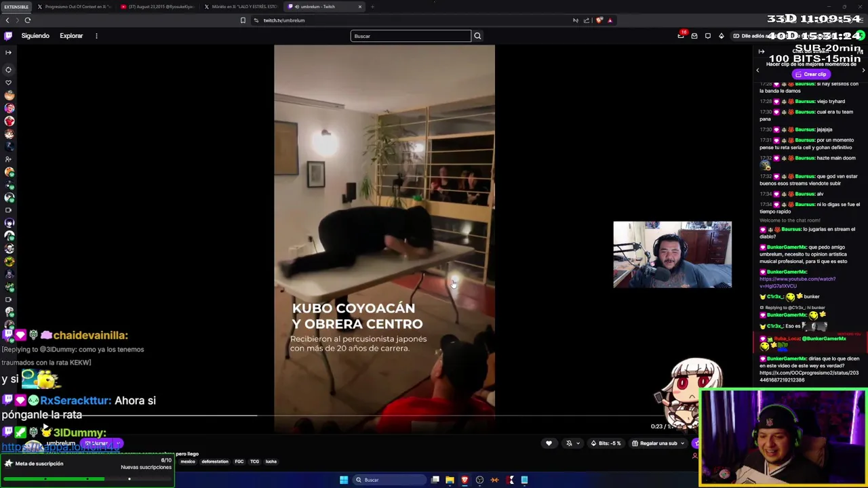Click the share icon in address bar
Screen dimensions: 868x488
[x=587, y=20]
